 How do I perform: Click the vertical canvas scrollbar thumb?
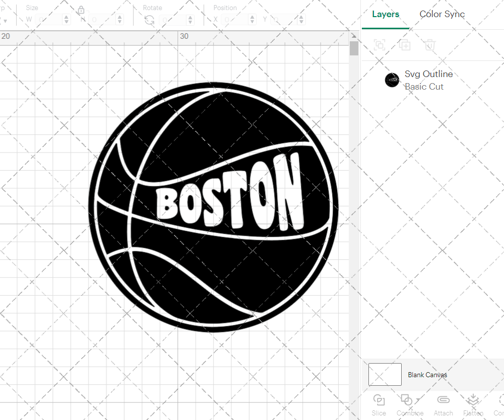354,48
